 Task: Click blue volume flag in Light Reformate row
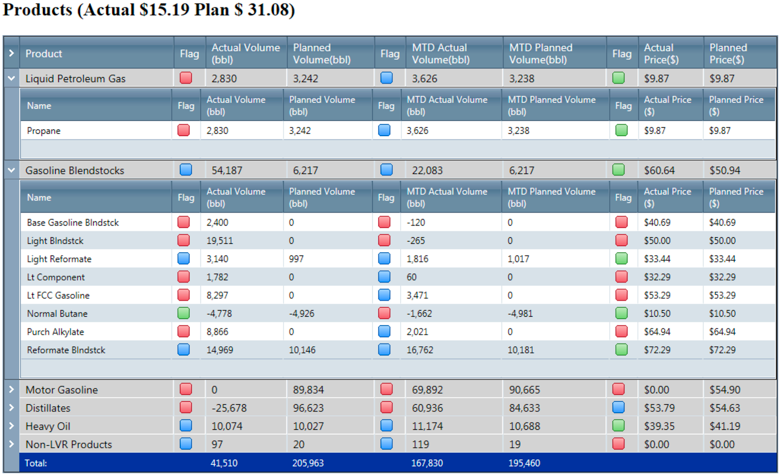184,259
